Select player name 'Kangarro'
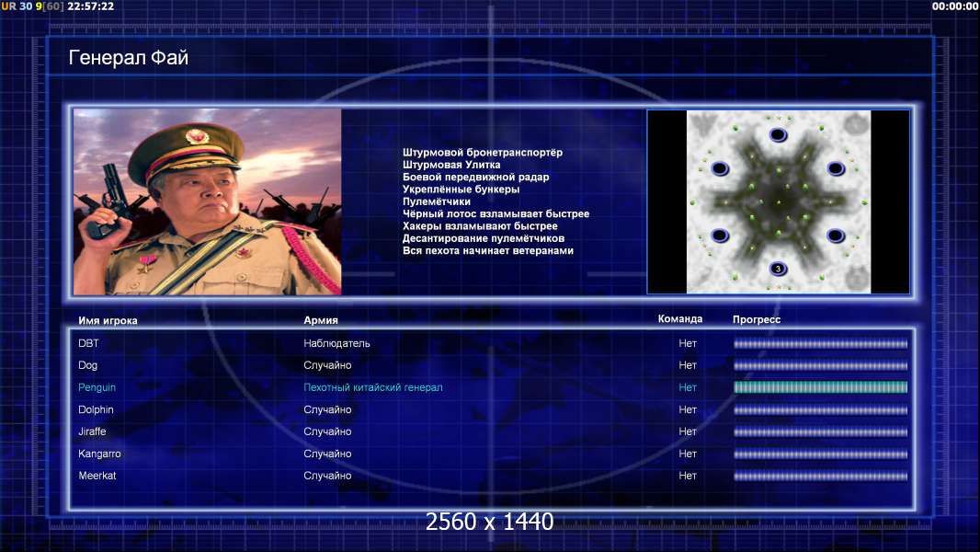 click(99, 454)
